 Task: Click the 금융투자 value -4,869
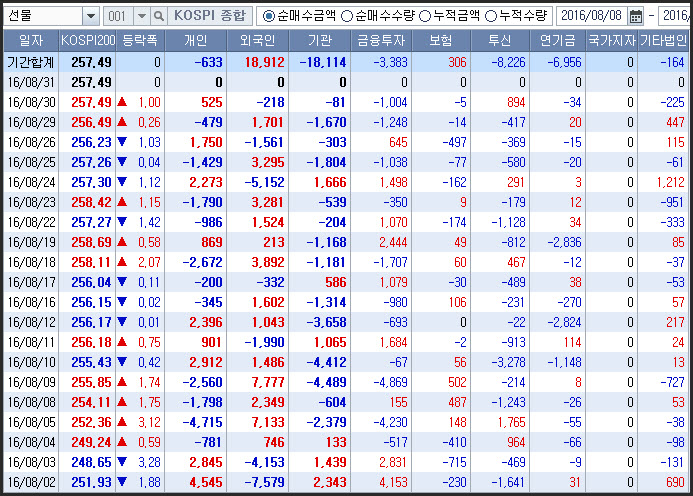[x=390, y=382]
